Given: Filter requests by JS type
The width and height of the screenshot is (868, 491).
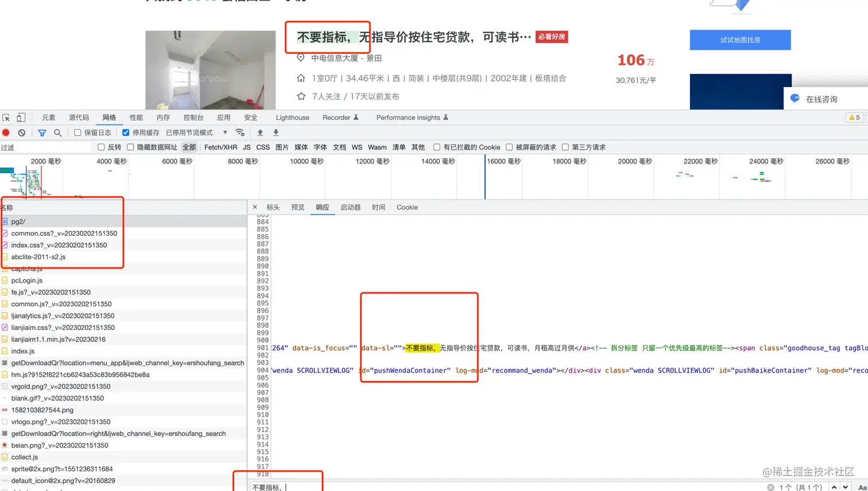Looking at the screenshot, I should tap(247, 147).
